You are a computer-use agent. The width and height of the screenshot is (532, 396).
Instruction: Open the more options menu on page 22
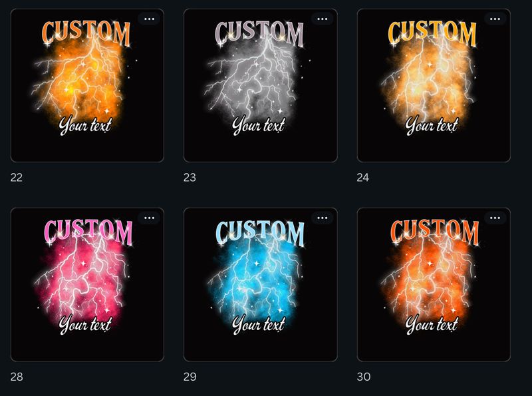[x=149, y=19]
